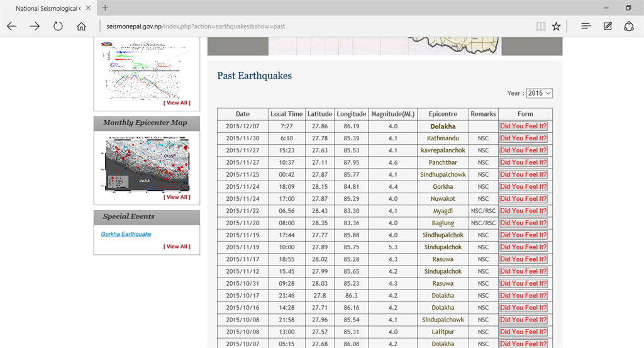Open a new tab with plus button

click(x=105, y=8)
